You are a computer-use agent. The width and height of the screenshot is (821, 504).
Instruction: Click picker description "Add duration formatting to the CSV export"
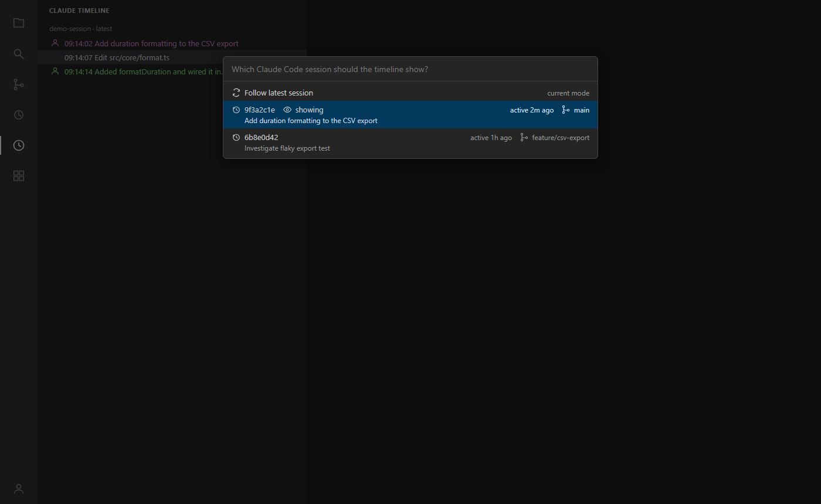(x=311, y=121)
